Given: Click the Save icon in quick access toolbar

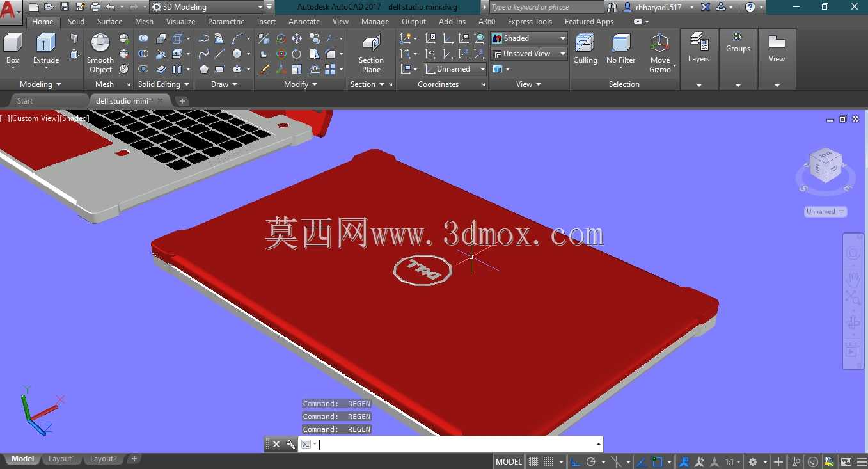Looking at the screenshot, I should 65,7.
